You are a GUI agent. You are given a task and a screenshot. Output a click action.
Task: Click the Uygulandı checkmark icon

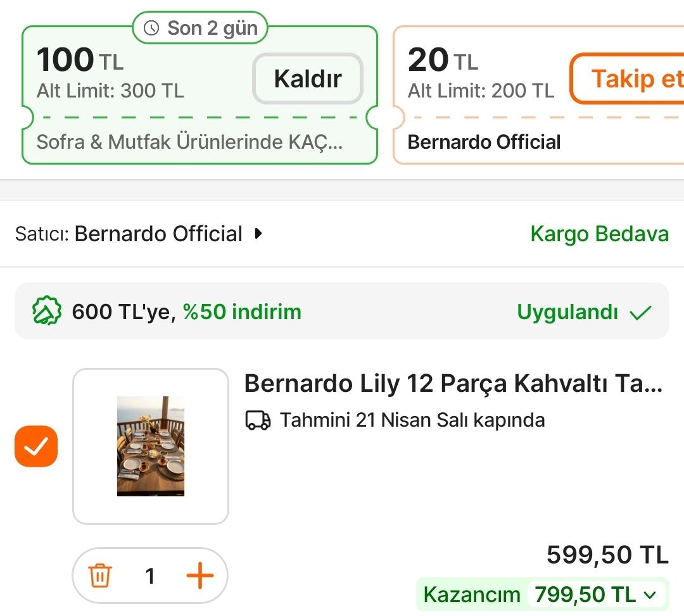click(641, 311)
